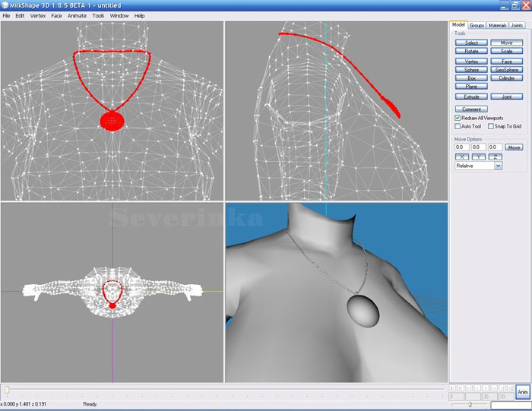Select the Joint tool
532x411 pixels.
point(506,97)
